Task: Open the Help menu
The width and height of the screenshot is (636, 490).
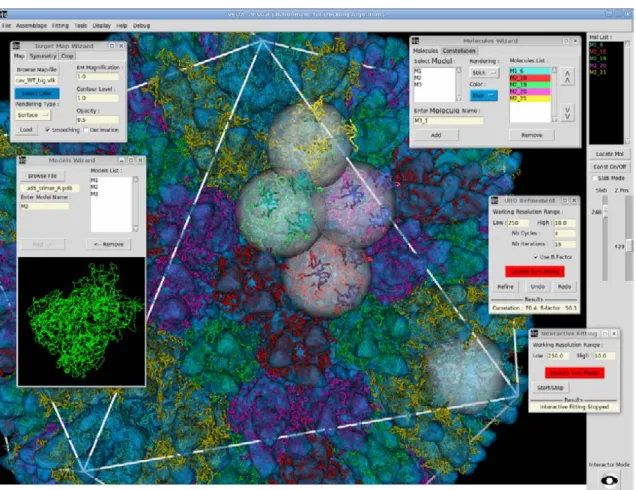Action: (122, 26)
